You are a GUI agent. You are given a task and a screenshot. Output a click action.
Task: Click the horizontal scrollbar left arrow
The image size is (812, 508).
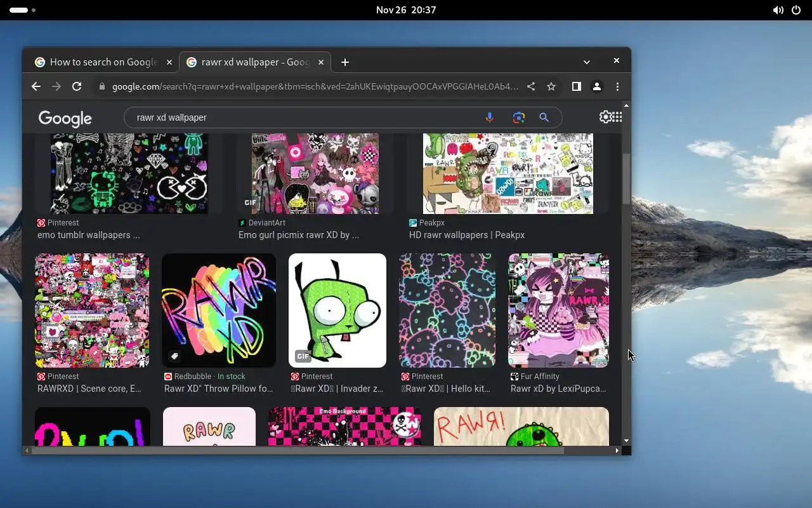27,451
